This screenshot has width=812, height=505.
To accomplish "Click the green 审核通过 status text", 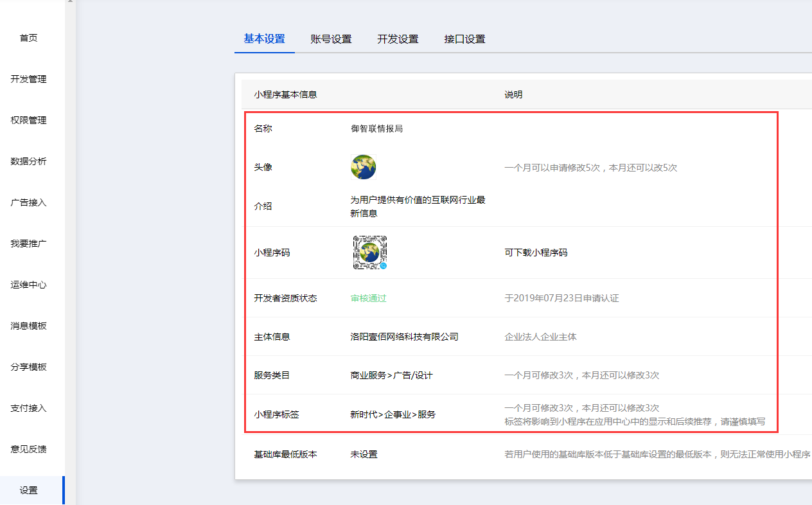I will click(x=368, y=298).
